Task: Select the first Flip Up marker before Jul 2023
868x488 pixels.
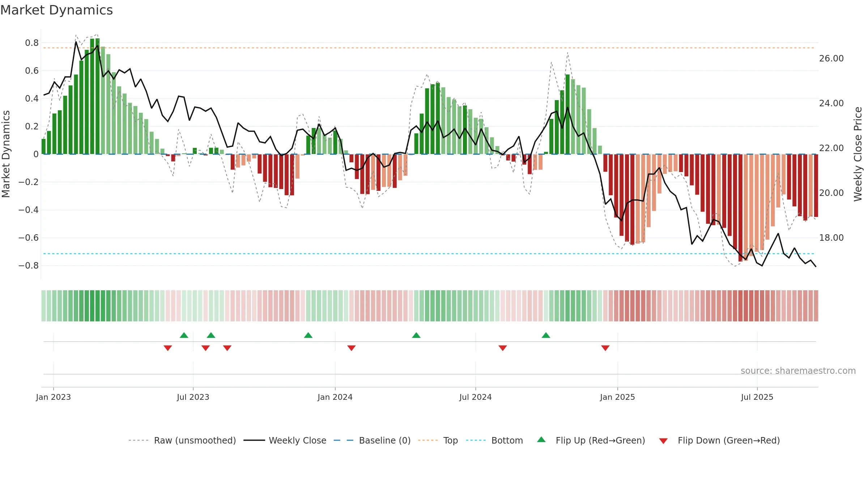Action: (184, 335)
